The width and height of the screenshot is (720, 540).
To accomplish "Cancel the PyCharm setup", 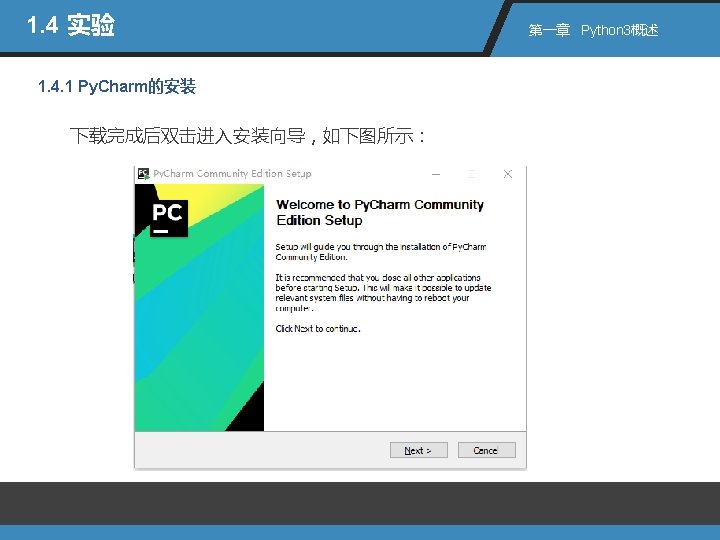I will (x=486, y=450).
